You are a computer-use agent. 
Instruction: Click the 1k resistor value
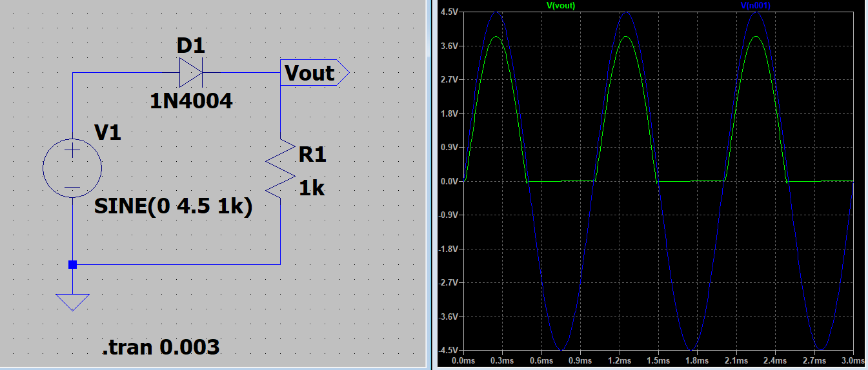(312, 188)
